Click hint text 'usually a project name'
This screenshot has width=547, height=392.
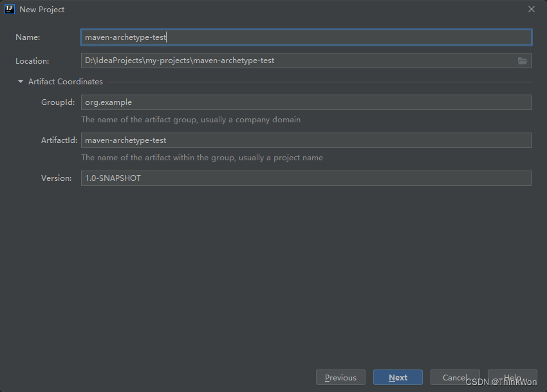(281, 158)
